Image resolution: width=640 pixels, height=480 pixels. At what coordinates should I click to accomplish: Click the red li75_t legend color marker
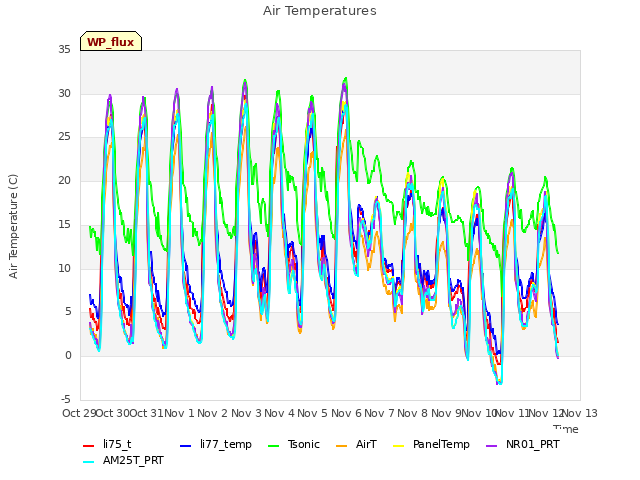(89, 445)
